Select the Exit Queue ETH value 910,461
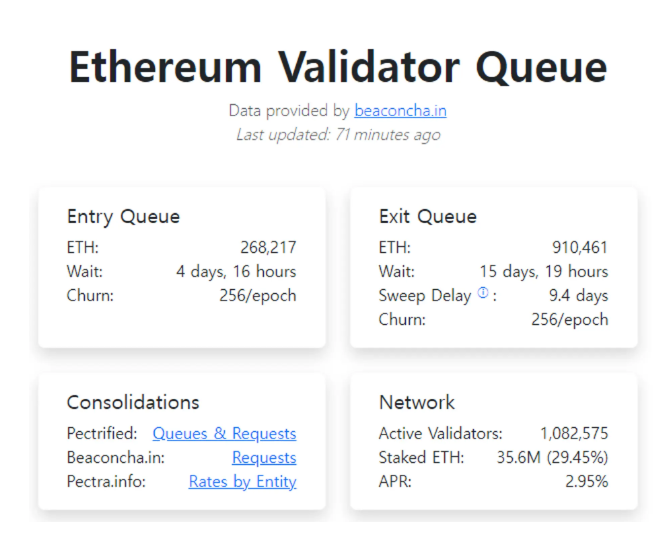The image size is (672, 537). [580, 248]
